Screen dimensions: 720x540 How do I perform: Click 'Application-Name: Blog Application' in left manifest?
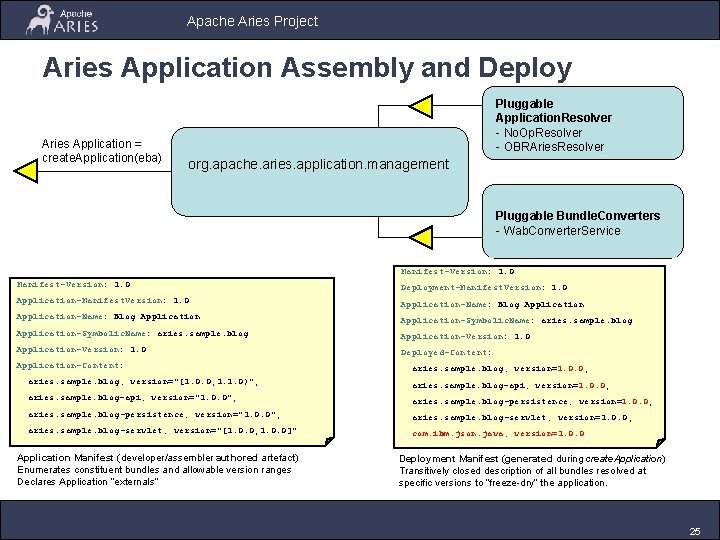coord(108,317)
